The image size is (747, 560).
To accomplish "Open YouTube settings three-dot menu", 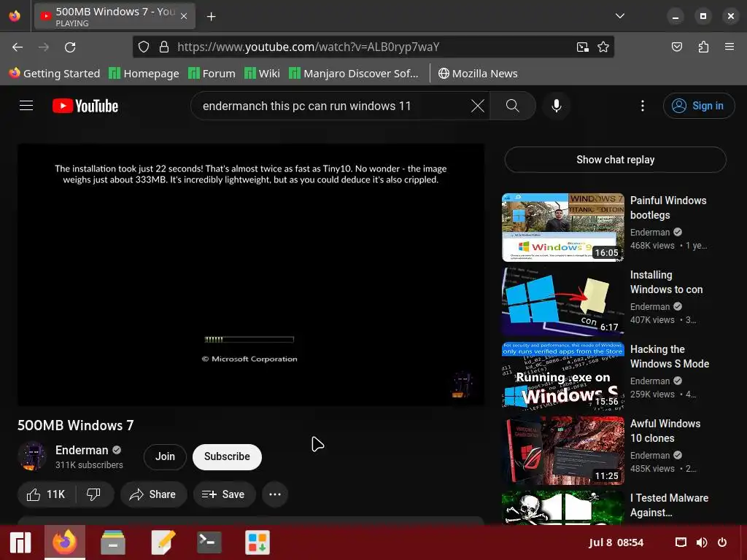I will pos(642,106).
